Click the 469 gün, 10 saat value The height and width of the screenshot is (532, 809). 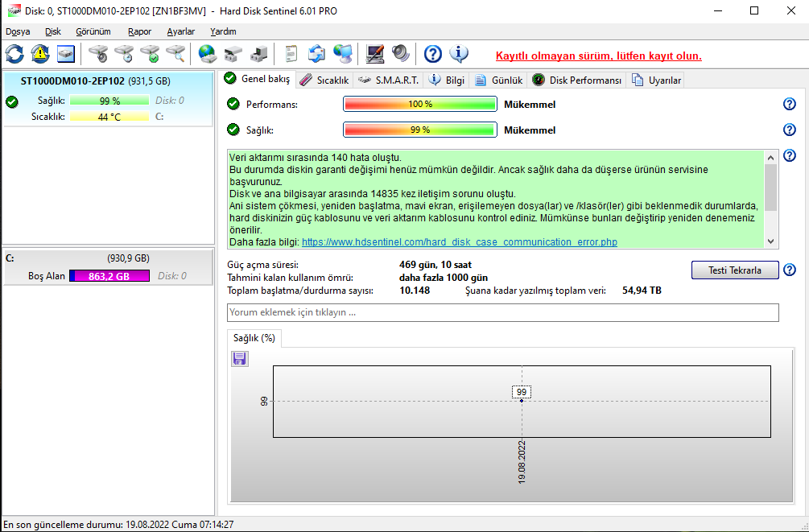tap(435, 265)
